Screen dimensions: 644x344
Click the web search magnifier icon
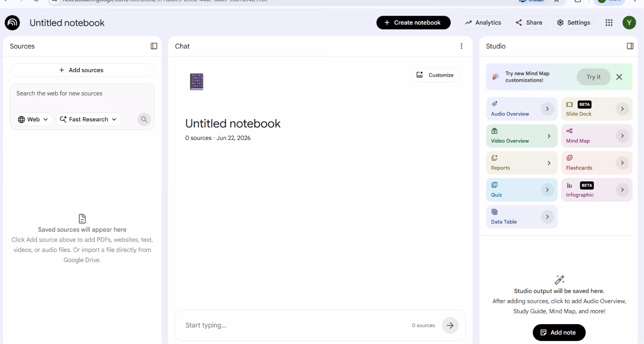[144, 119]
